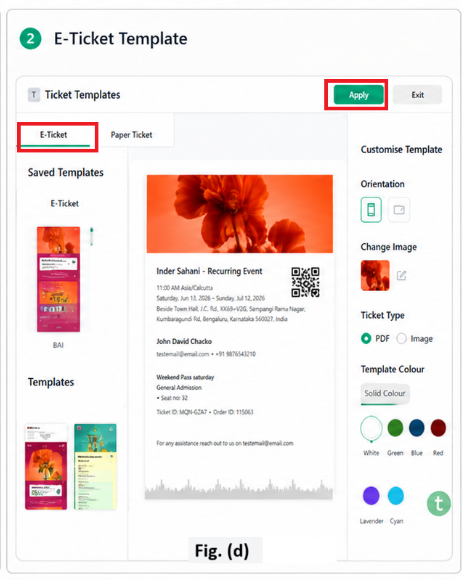
Task: Choose the Green colour swatch
Action: coord(395,428)
